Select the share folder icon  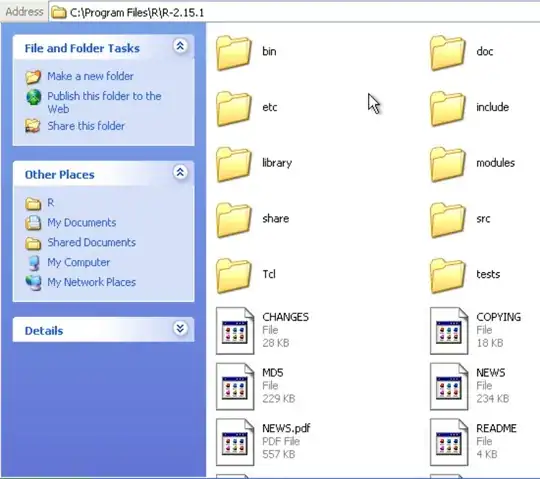click(x=234, y=220)
